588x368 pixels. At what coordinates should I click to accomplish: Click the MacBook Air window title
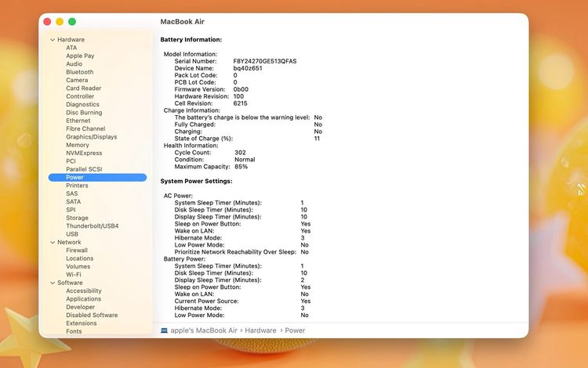click(182, 22)
